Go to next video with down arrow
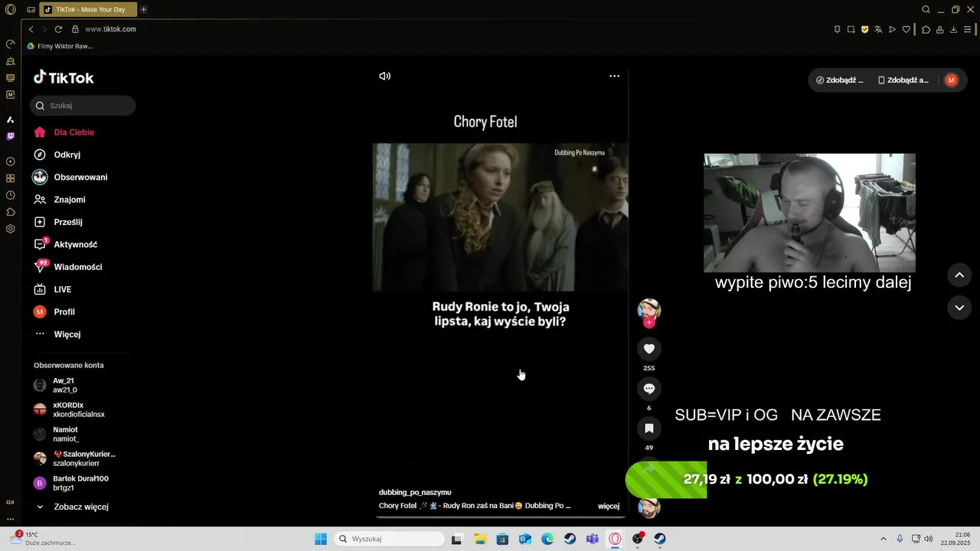 [x=959, y=308]
